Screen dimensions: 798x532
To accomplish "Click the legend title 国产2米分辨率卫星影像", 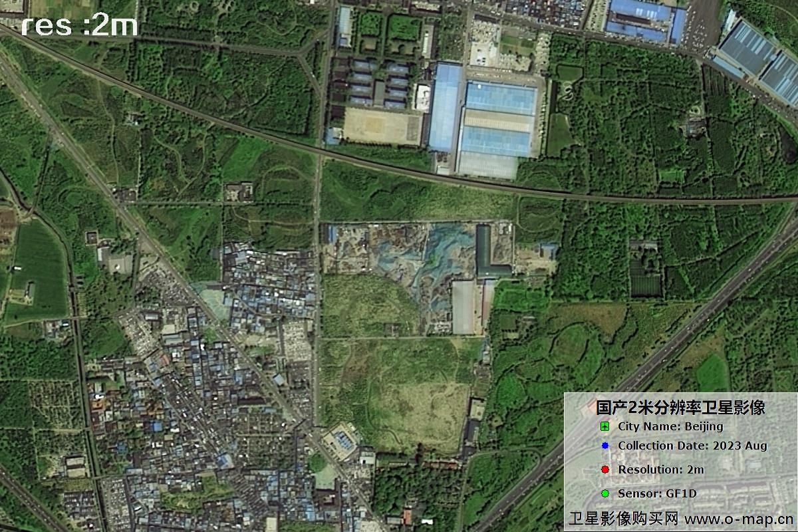I will pyautogui.click(x=680, y=407).
